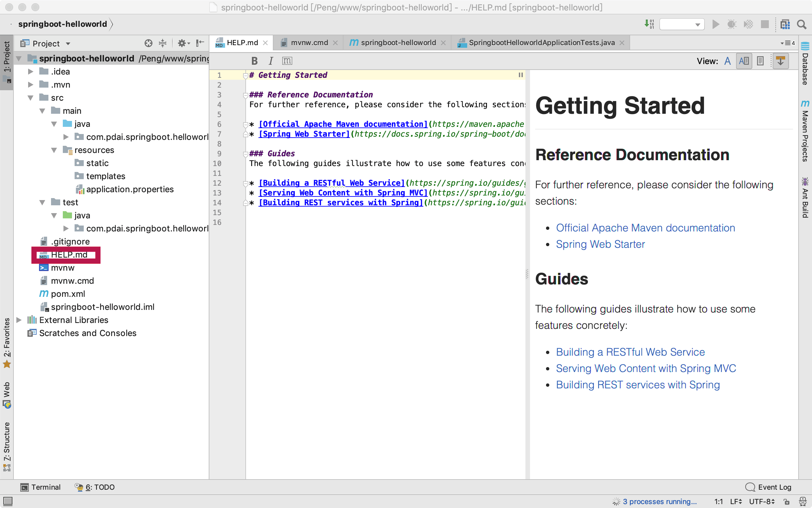Click the 3 processes running progress indicator
The height and width of the screenshot is (508, 812).
point(659,501)
